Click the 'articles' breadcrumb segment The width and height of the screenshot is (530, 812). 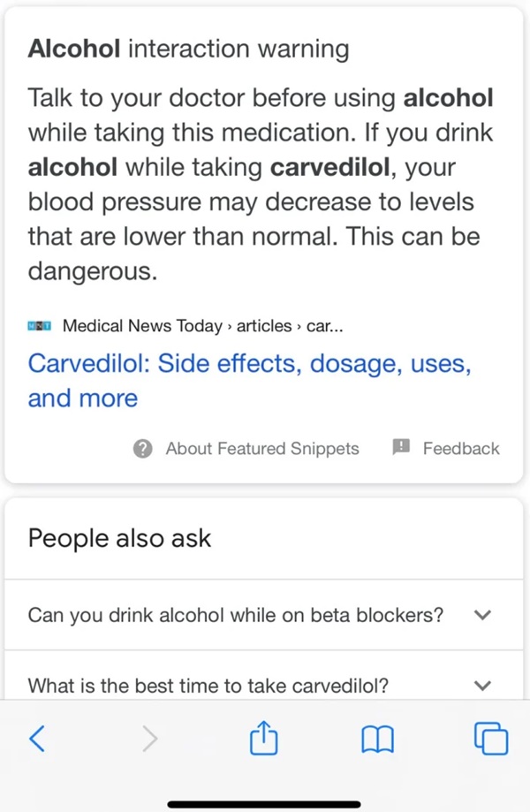click(264, 326)
